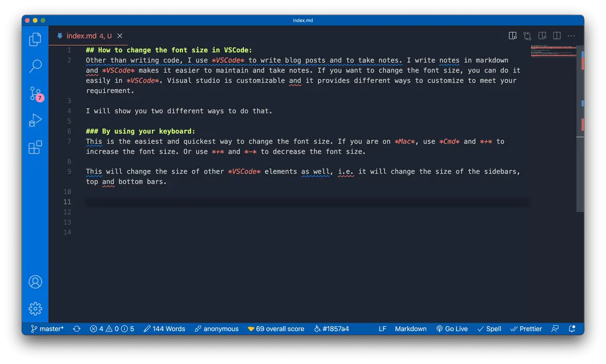Open the Search panel in the sidebar
Screen dimensions: 606x364
pos(35,66)
